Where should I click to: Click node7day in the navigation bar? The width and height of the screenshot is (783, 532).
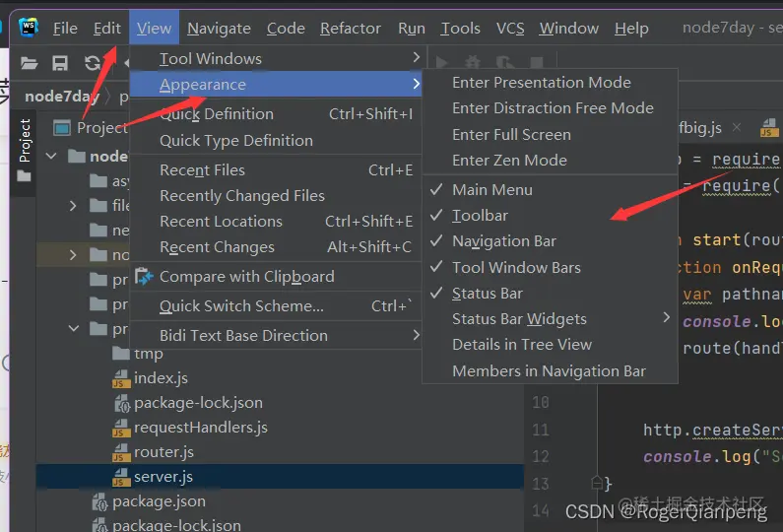point(61,96)
